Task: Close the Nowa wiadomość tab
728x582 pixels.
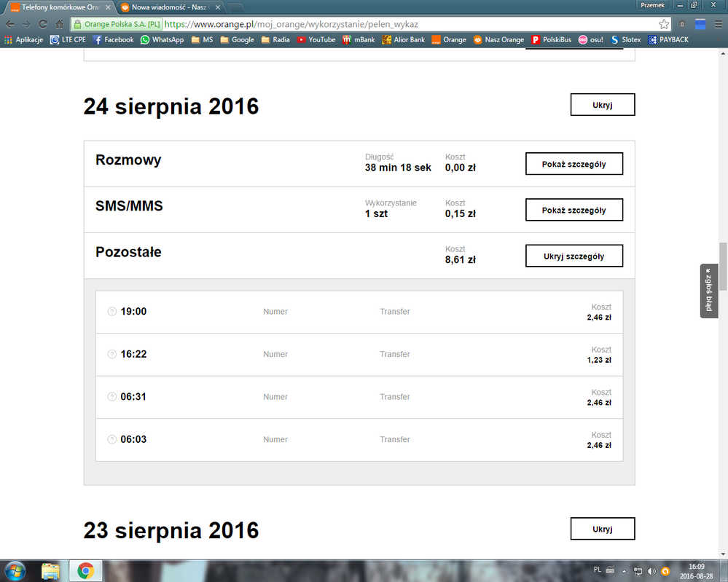Action: pos(217,7)
